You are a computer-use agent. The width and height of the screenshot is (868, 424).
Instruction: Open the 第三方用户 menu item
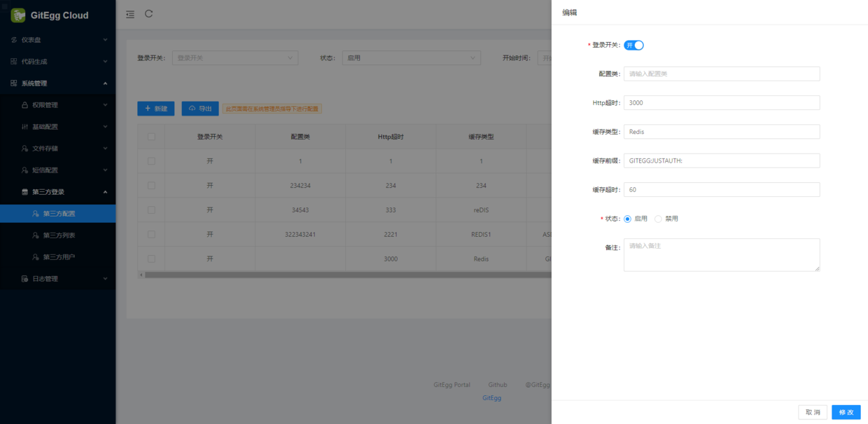click(x=57, y=257)
